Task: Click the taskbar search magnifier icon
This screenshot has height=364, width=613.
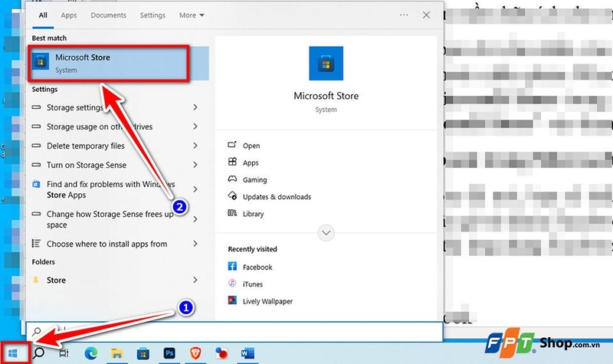Action: 38,353
